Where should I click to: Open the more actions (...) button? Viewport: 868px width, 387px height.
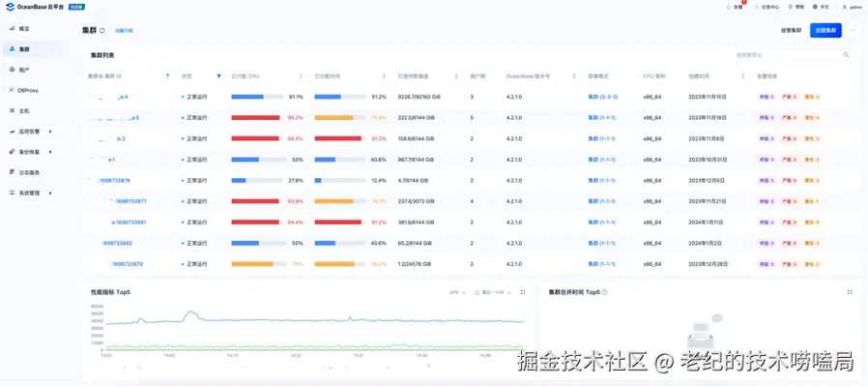[854, 31]
